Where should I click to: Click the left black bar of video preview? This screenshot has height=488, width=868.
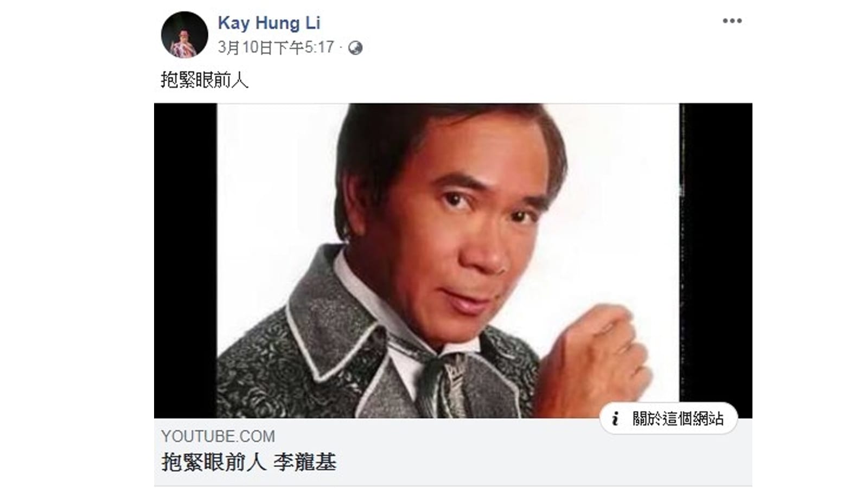tap(186, 260)
